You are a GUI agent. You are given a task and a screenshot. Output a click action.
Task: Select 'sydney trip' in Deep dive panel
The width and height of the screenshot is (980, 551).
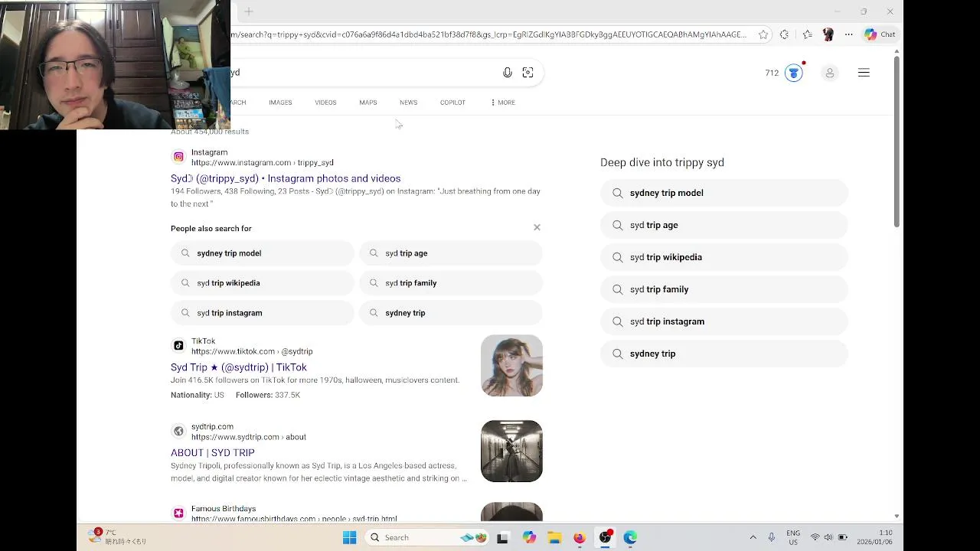point(724,354)
